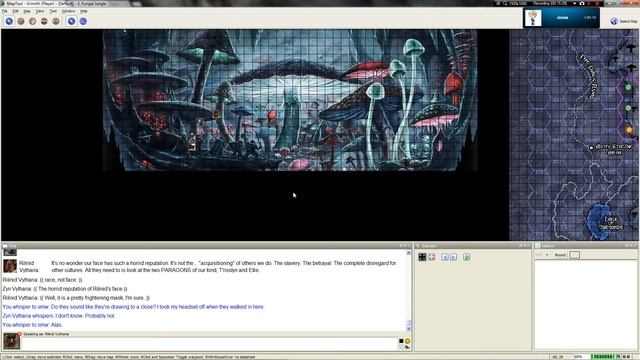Click the camera icon in recording bar
The height and width of the screenshot is (360, 640).
pyautogui.click(x=582, y=3)
